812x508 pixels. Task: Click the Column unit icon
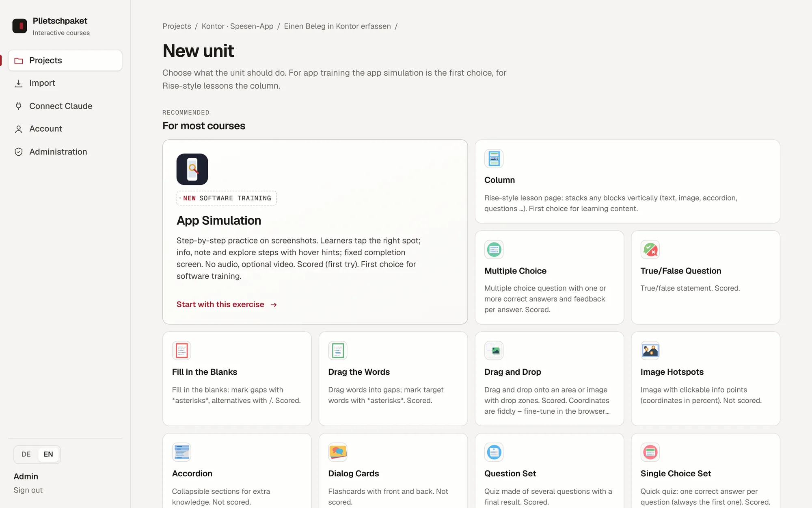coord(494,158)
